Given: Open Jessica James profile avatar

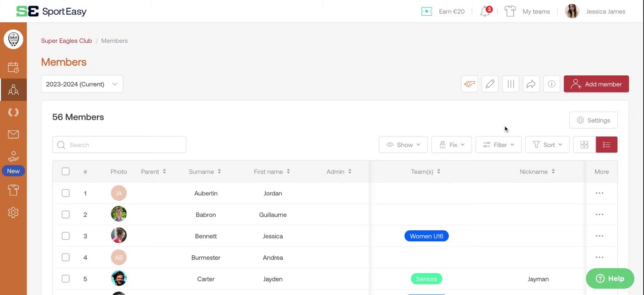Looking at the screenshot, I should click(572, 11).
